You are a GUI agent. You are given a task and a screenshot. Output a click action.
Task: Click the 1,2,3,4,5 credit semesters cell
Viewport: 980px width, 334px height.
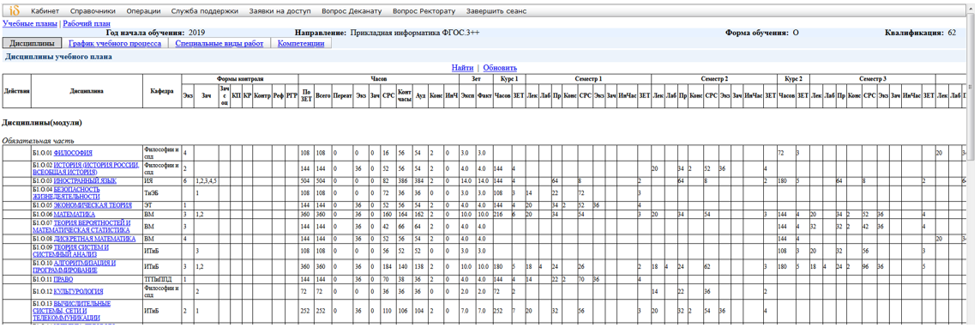click(206, 181)
